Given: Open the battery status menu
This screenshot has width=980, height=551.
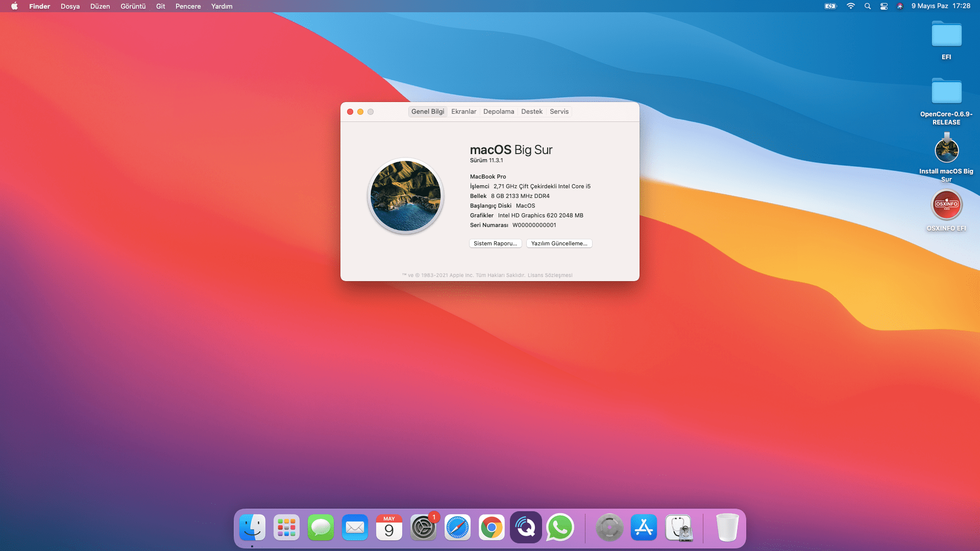Looking at the screenshot, I should 830,6.
